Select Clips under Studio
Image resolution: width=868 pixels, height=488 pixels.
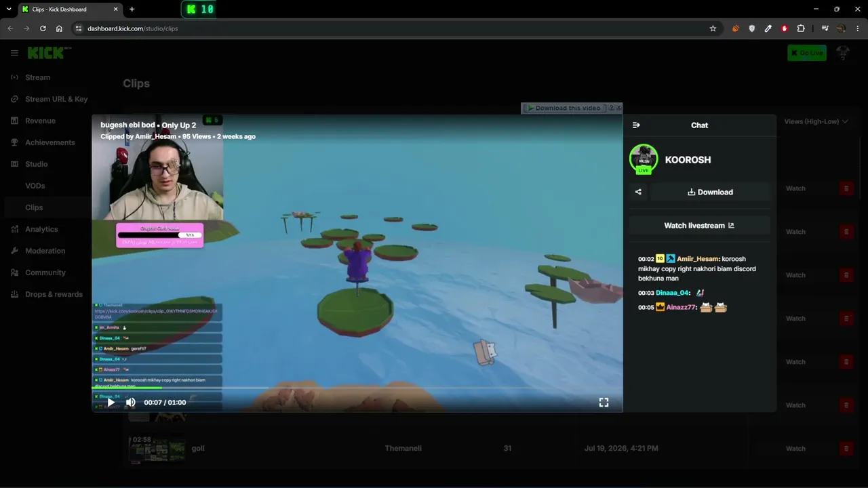pos(34,207)
